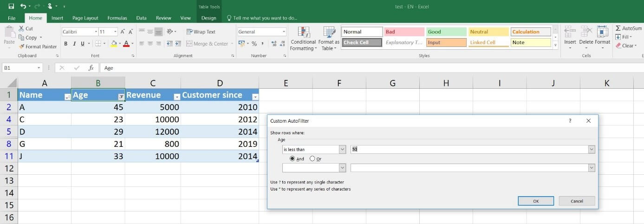
Task: Click Wrap Text
Action: click(x=201, y=32)
